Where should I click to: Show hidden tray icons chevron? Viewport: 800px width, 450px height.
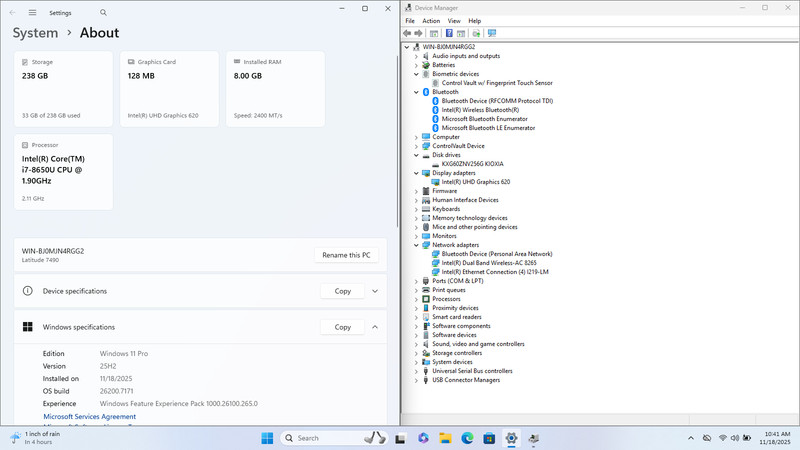[691, 438]
